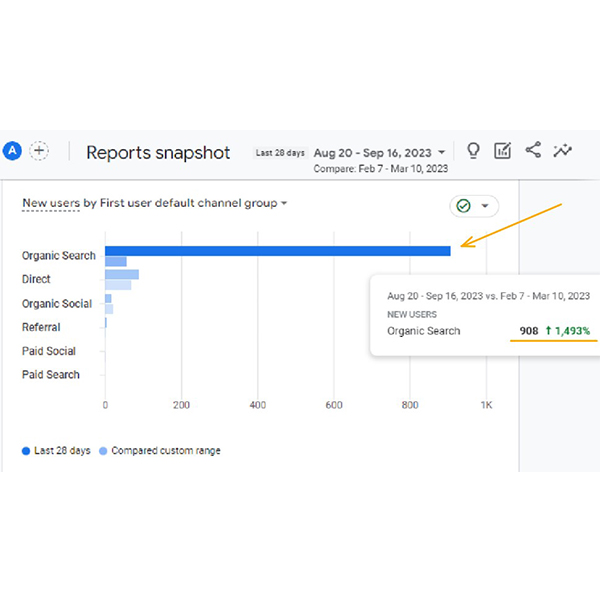
Task: Click the green data quality checkmark icon
Action: tap(463, 206)
